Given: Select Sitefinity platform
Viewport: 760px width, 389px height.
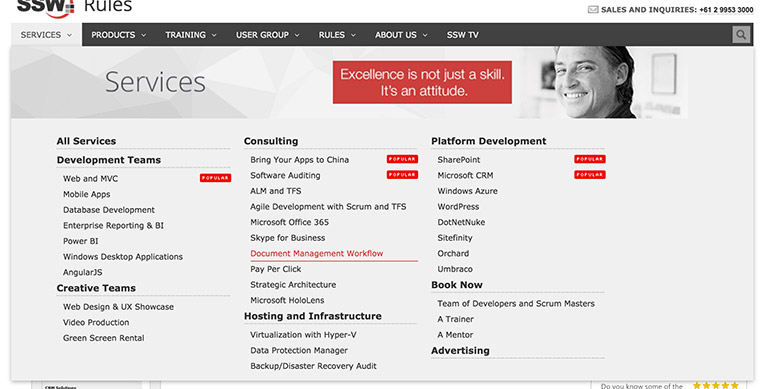Looking at the screenshot, I should pyautogui.click(x=455, y=238).
